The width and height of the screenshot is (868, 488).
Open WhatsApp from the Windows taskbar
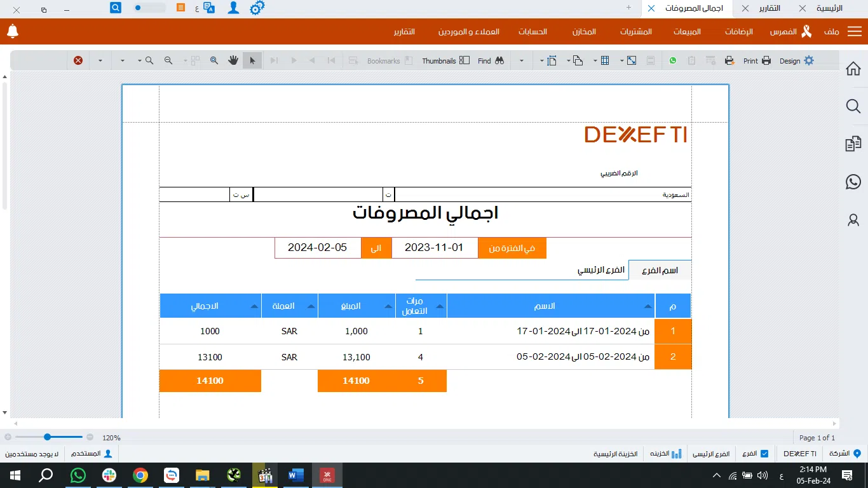coord(78,475)
